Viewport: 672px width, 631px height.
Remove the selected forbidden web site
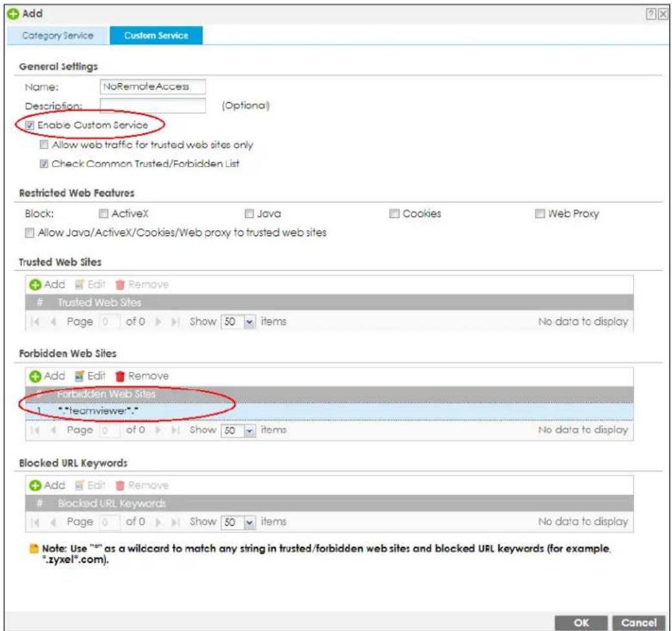pyautogui.click(x=142, y=376)
